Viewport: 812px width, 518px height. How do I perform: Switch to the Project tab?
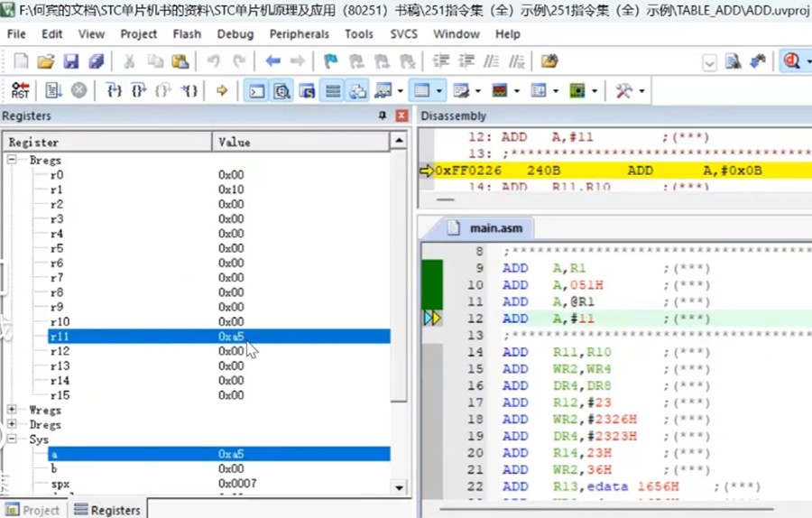point(33,510)
